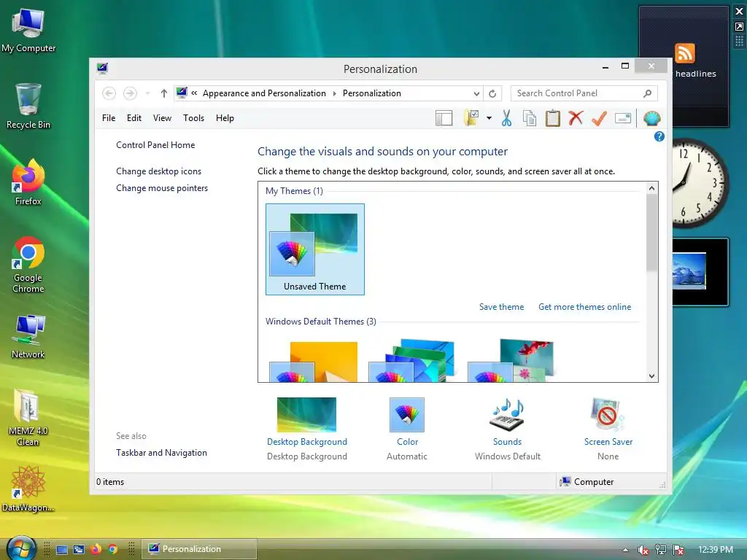Screen dimensions: 747x560
Task: Go Forward using the right arrow button
Action: point(130,93)
